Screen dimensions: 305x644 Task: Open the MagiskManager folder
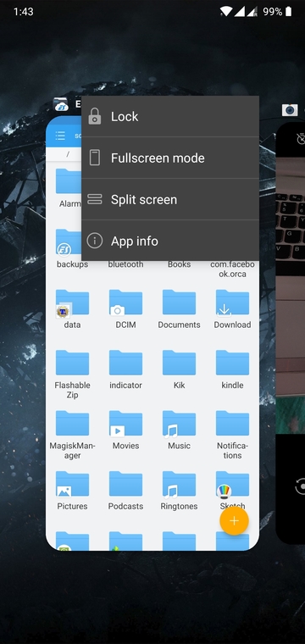click(x=72, y=435)
